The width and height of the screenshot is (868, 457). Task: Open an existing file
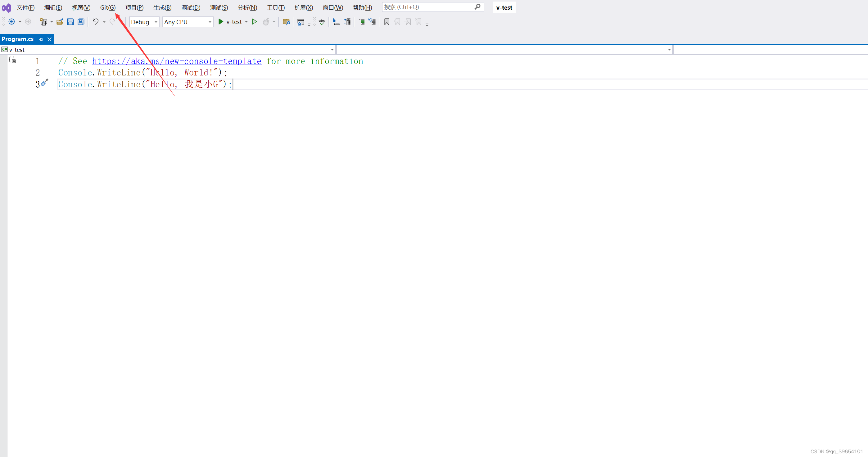pos(60,21)
